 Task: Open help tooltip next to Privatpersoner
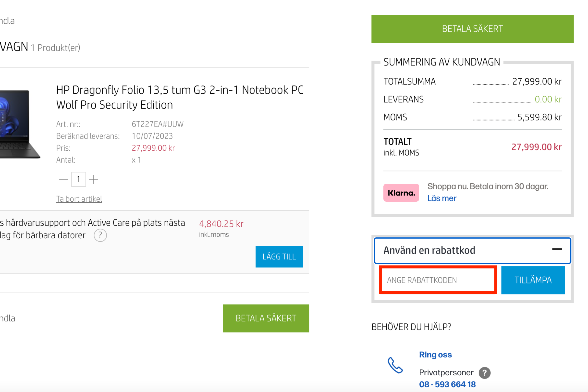click(485, 373)
